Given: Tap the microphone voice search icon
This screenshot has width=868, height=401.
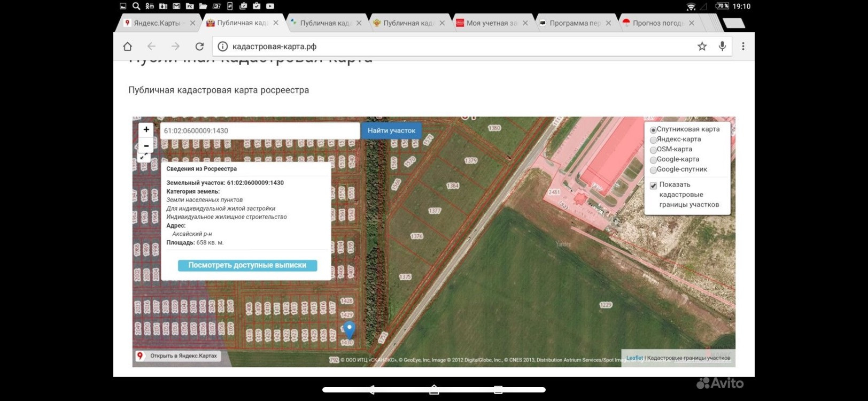Looking at the screenshot, I should 722,47.
